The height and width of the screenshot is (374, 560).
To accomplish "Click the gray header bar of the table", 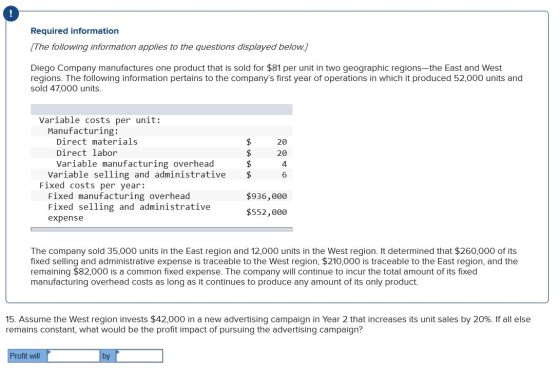I will [161, 109].
